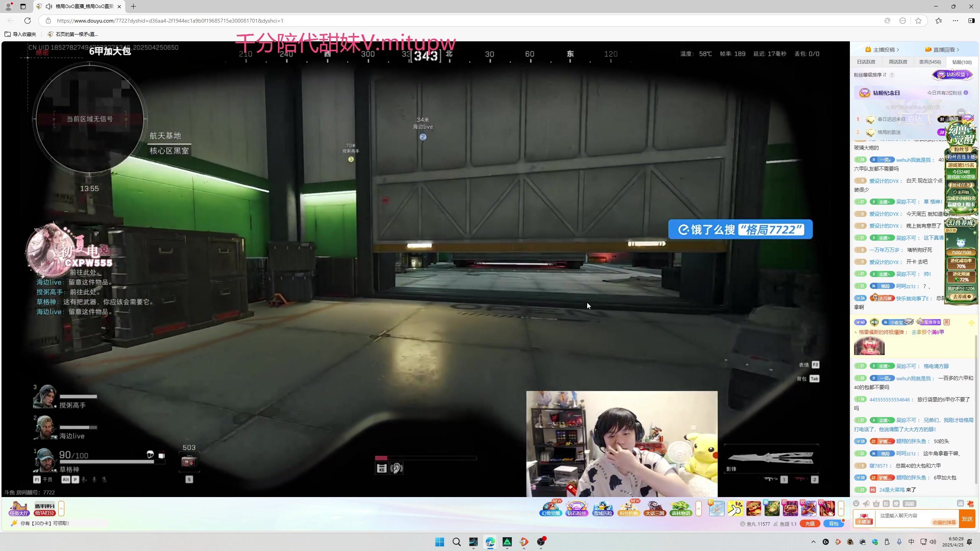Expand the activity list arrow after 森林物语
980x551 pixels.
pyautogui.click(x=699, y=509)
